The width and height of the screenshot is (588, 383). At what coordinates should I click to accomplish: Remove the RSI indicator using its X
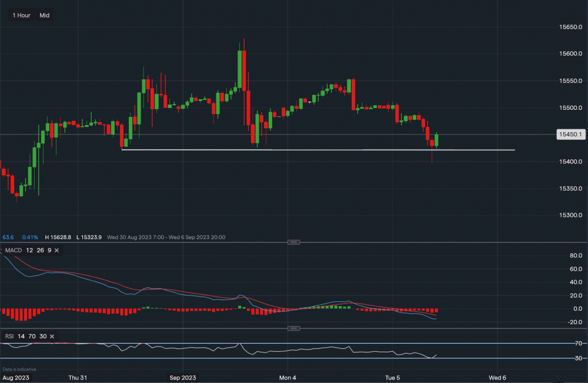pos(52,336)
